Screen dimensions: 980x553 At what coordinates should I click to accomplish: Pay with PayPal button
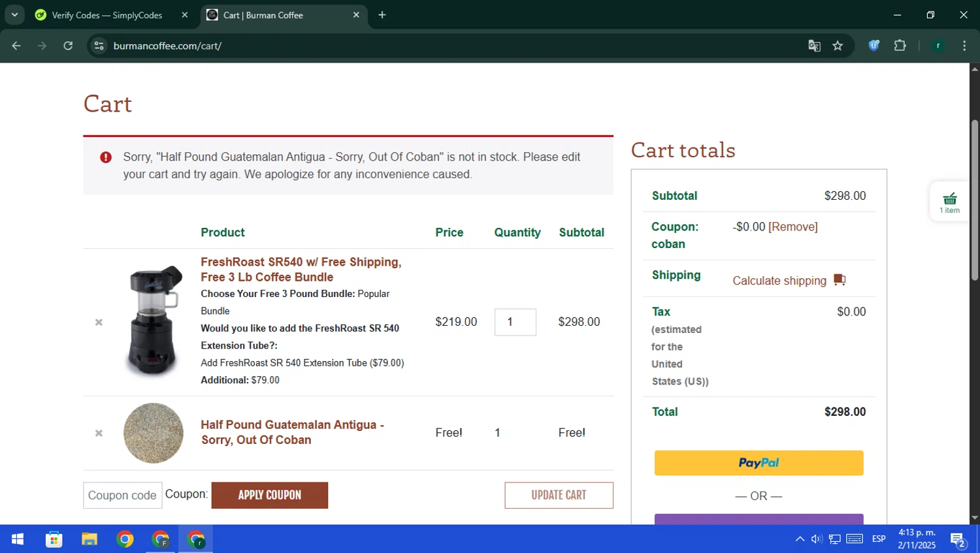[759, 463]
